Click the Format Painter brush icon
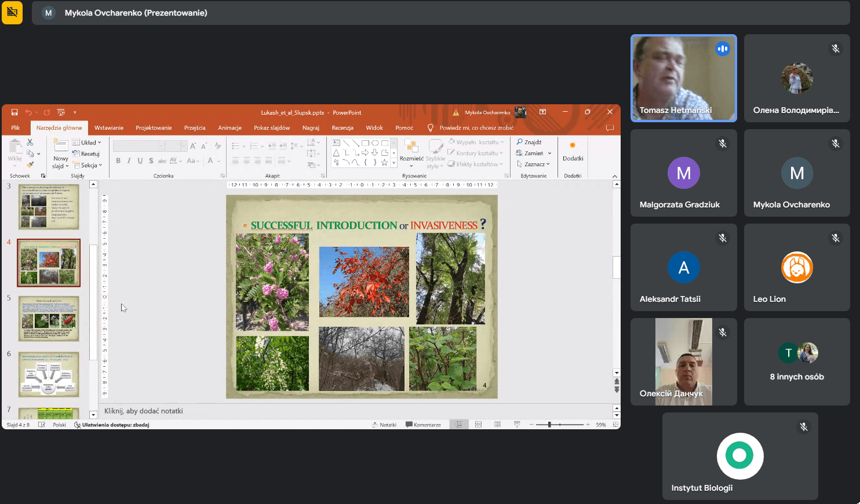 pyautogui.click(x=30, y=165)
